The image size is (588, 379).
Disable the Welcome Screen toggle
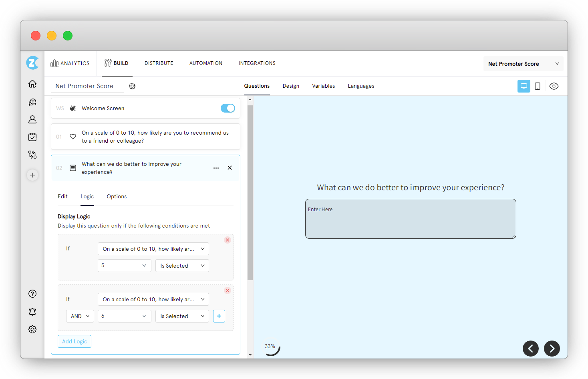[228, 108]
